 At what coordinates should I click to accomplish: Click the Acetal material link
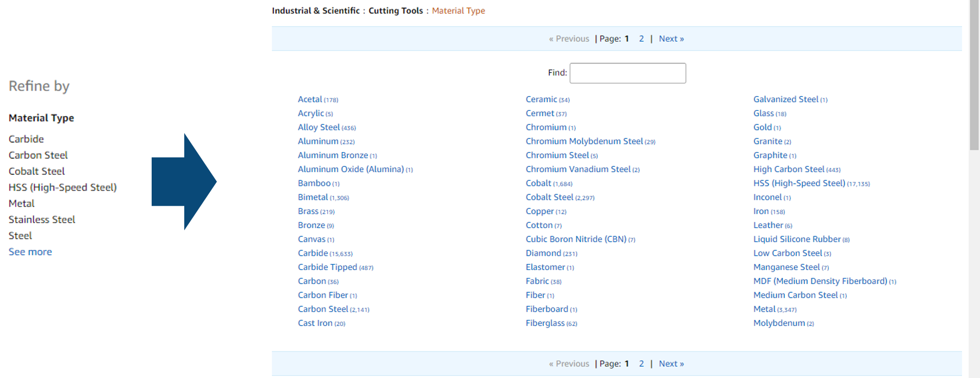point(310,99)
